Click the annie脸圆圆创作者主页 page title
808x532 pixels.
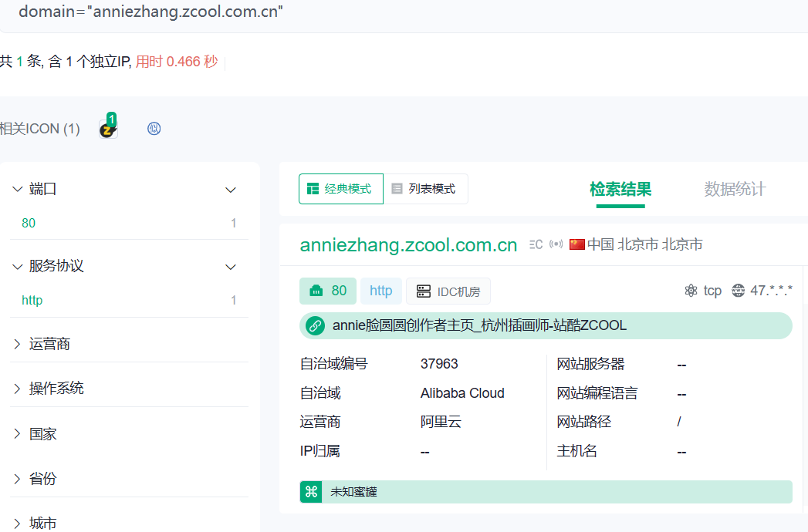[x=479, y=325]
